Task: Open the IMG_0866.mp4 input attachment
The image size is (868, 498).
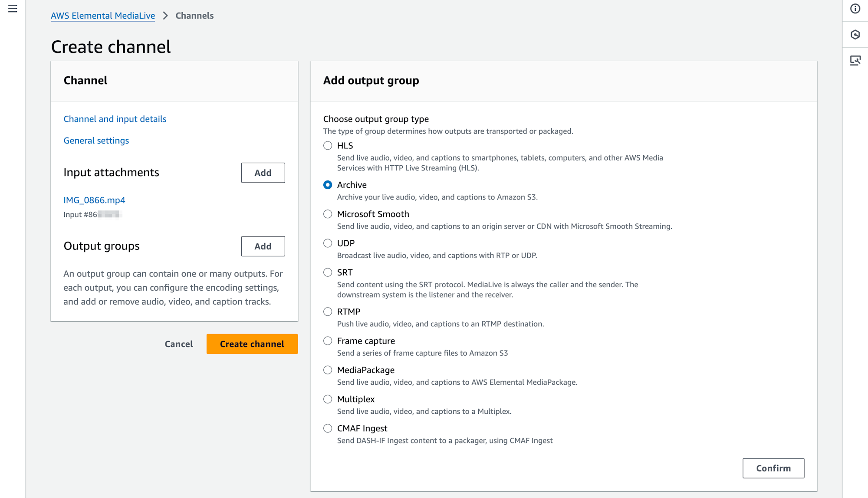Action: pos(94,200)
